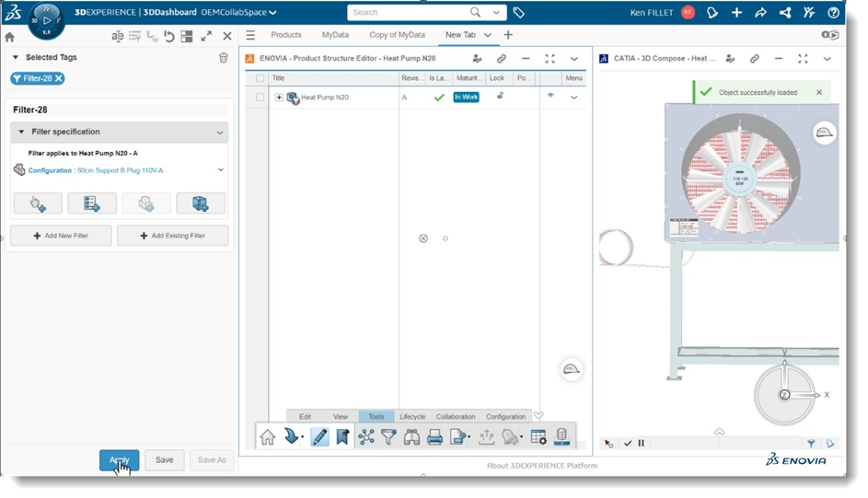Close the left tag panel
The height and width of the screenshot is (498, 868).
pos(227,37)
